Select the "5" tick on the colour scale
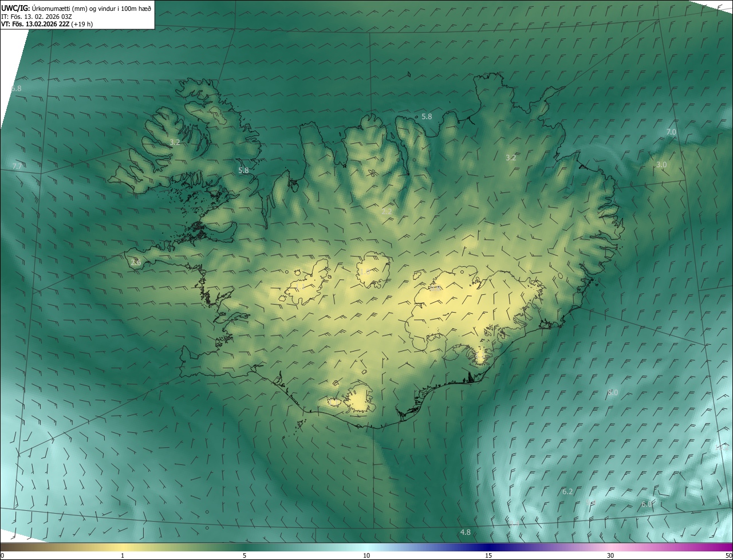Viewport: 733px width, 560px height. 245,555
